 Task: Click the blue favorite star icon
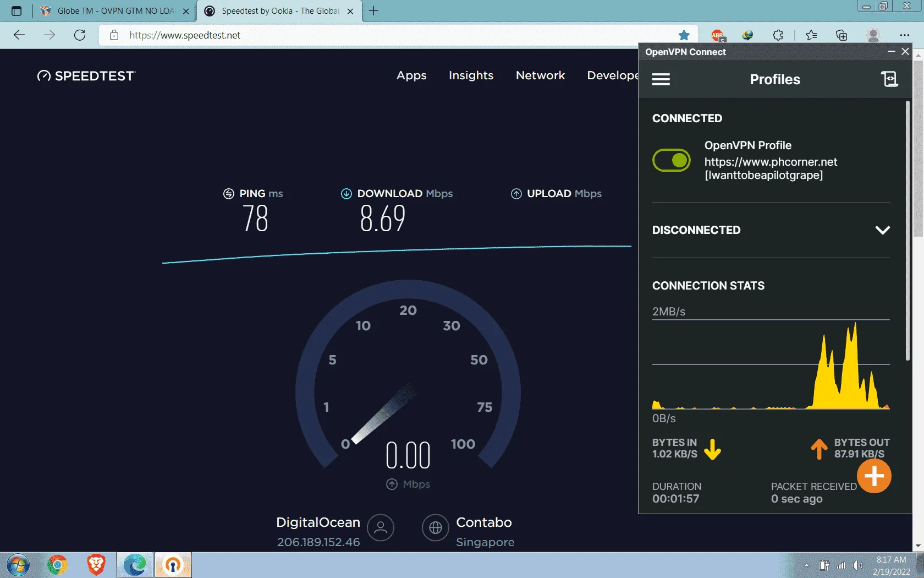click(x=684, y=35)
